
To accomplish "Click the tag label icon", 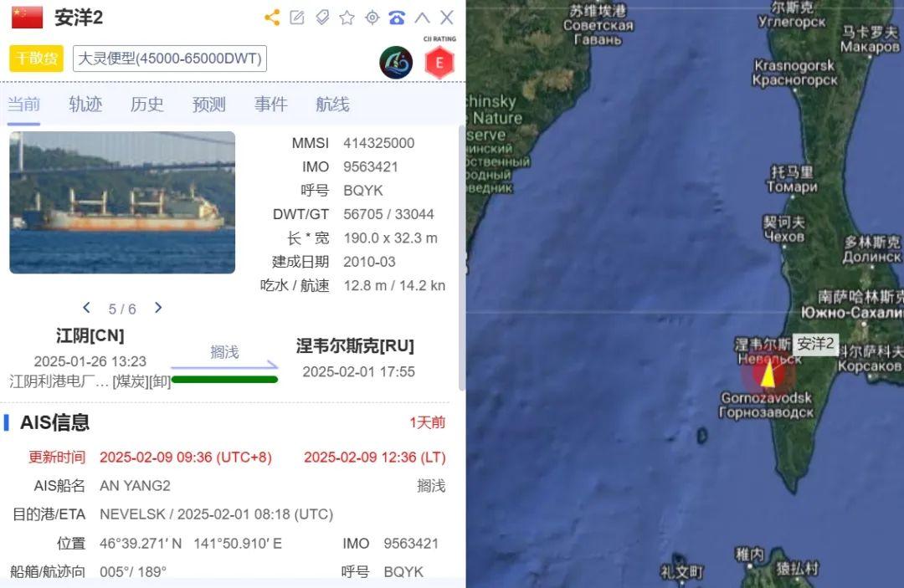I will pos(322,18).
